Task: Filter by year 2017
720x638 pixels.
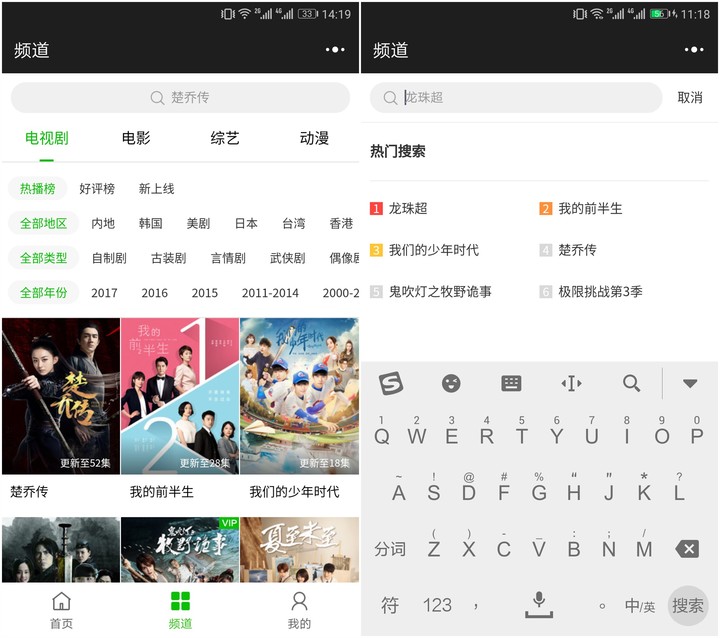Action: [104, 293]
